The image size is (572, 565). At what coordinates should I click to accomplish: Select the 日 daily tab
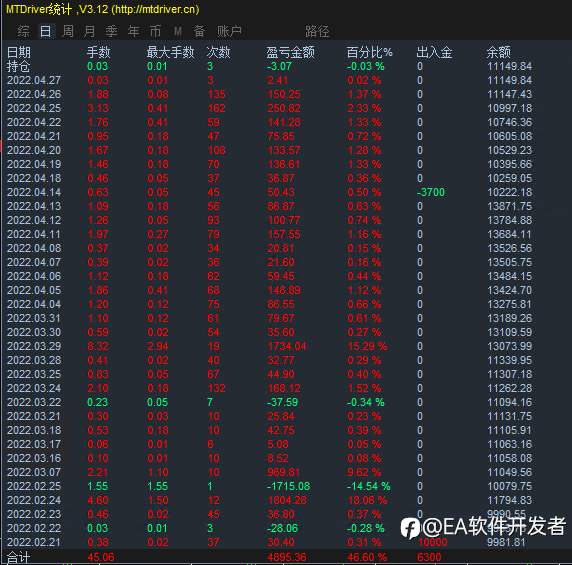pos(46,31)
